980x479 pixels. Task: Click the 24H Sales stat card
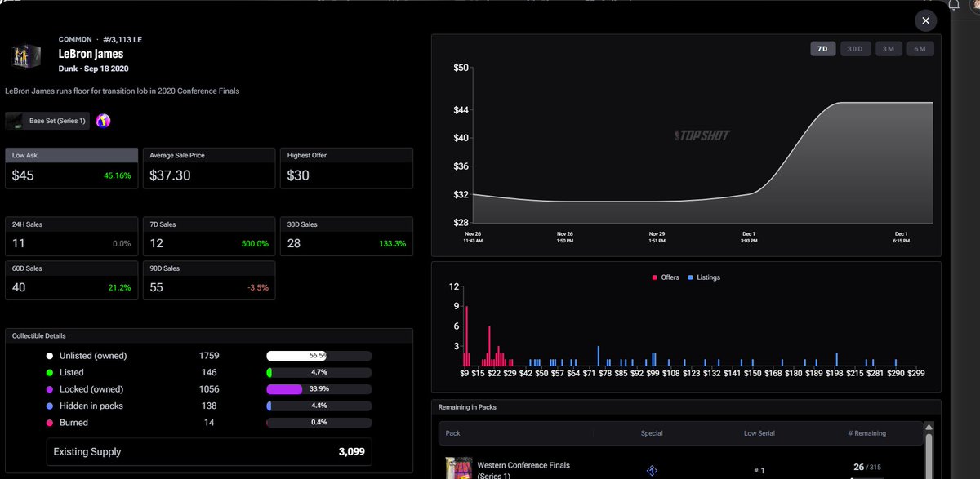point(71,237)
